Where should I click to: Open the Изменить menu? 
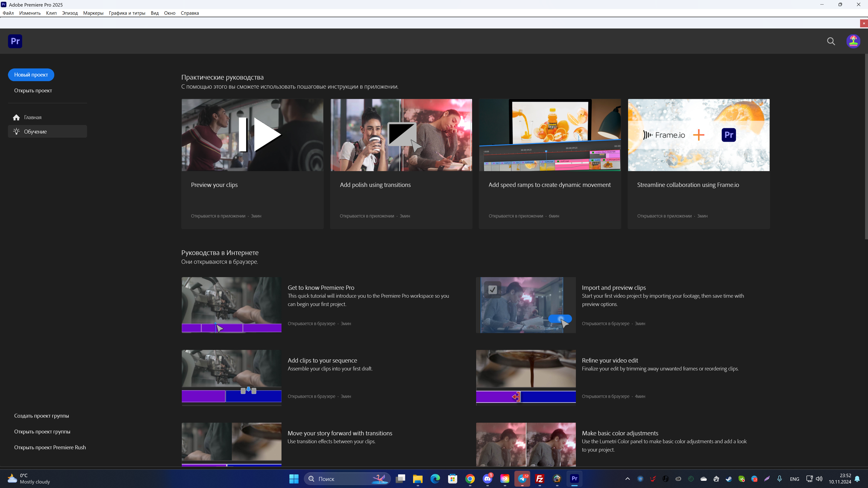(x=30, y=13)
